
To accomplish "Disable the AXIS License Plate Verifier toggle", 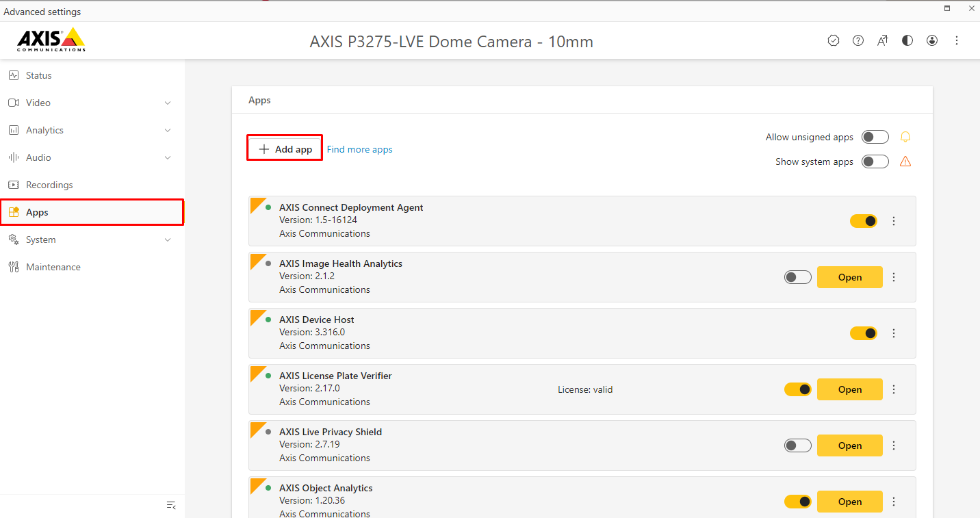I will pos(797,389).
